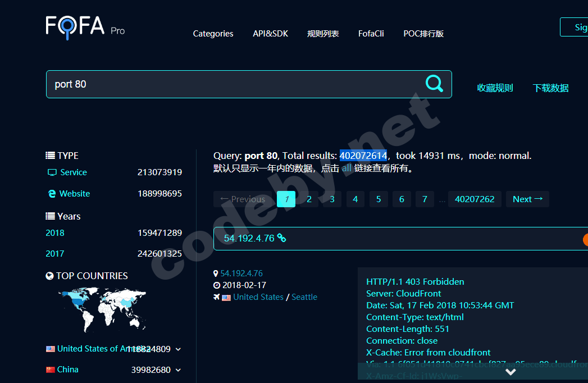Click the 54.192.4.76 IP beside the pin
The height and width of the screenshot is (383, 588).
[x=241, y=273]
